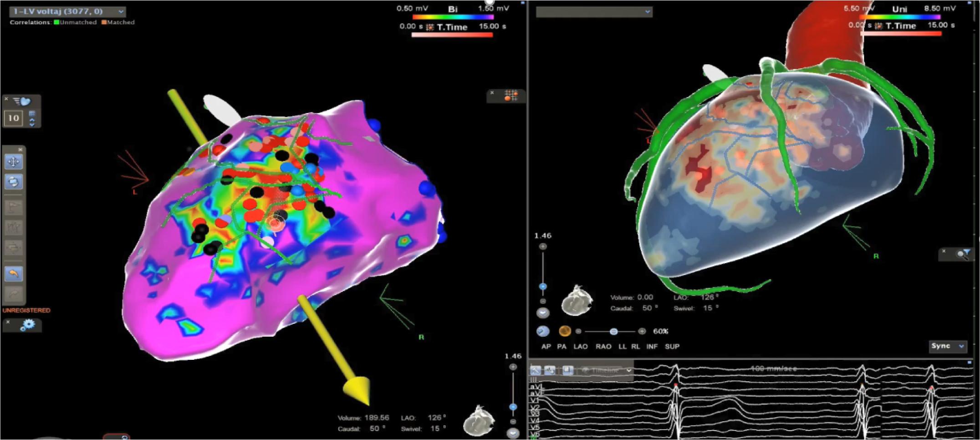Select the AP view preset
Screen dimensions: 980x440
[546, 347]
